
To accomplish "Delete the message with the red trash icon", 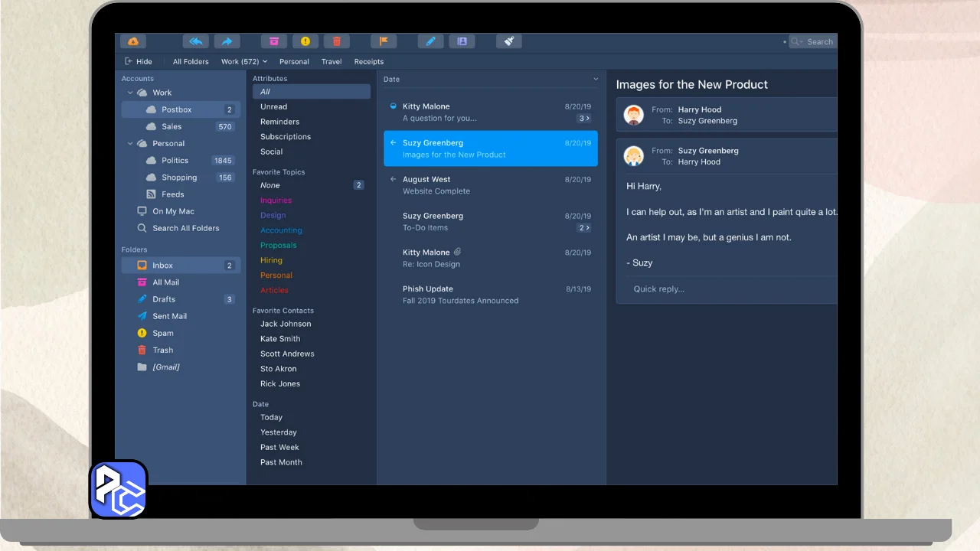I will [337, 41].
